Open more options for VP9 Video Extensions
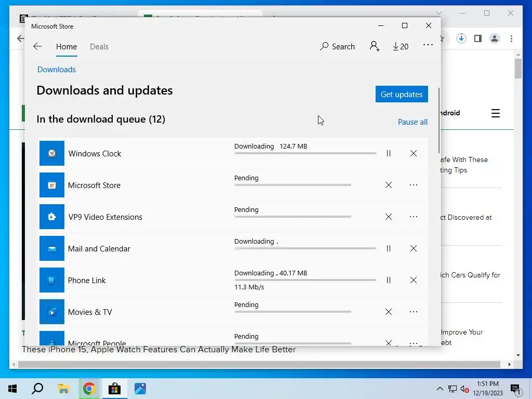 413,217
